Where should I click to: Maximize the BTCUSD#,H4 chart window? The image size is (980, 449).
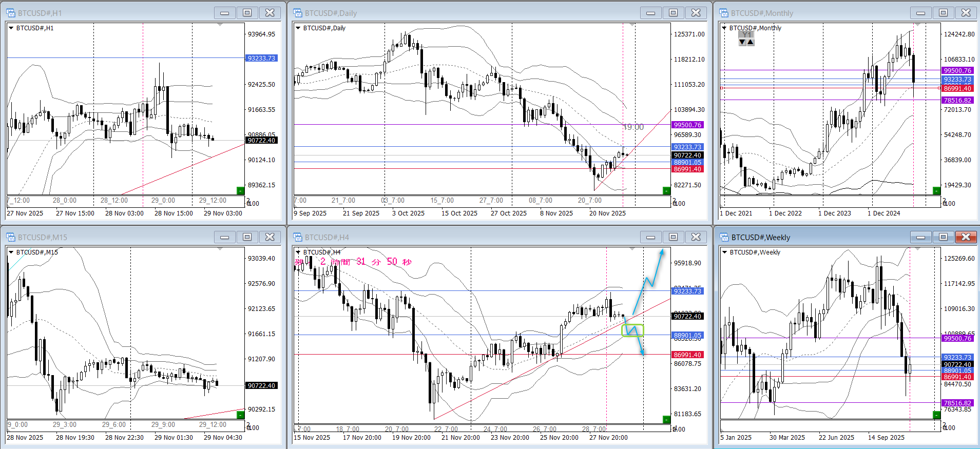coord(673,237)
